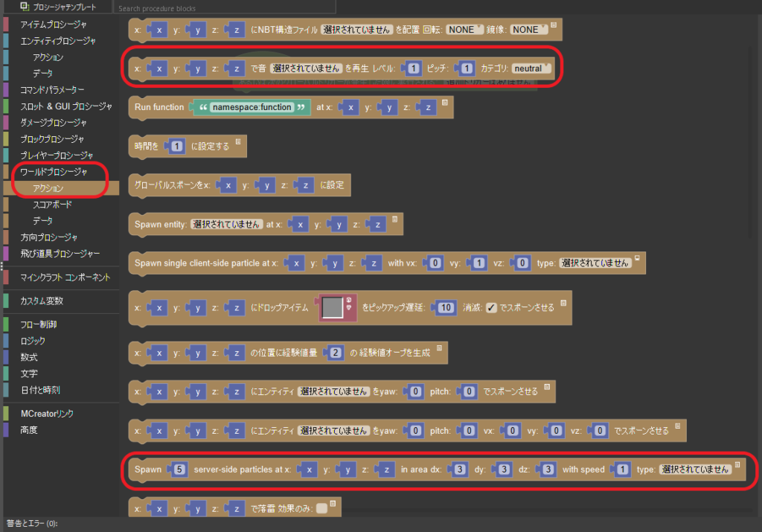Click the note icon on the Spawn entity block
This screenshot has height=532, width=762.
tap(394, 218)
